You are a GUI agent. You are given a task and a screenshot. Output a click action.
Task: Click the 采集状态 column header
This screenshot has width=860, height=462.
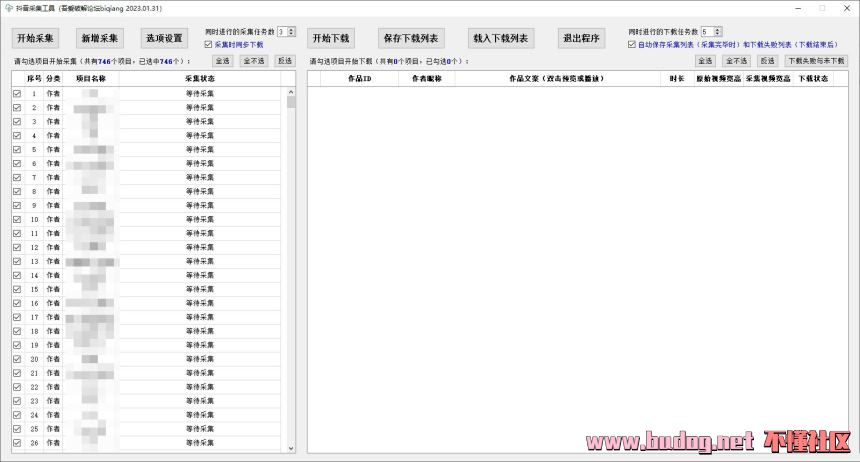tap(200, 79)
